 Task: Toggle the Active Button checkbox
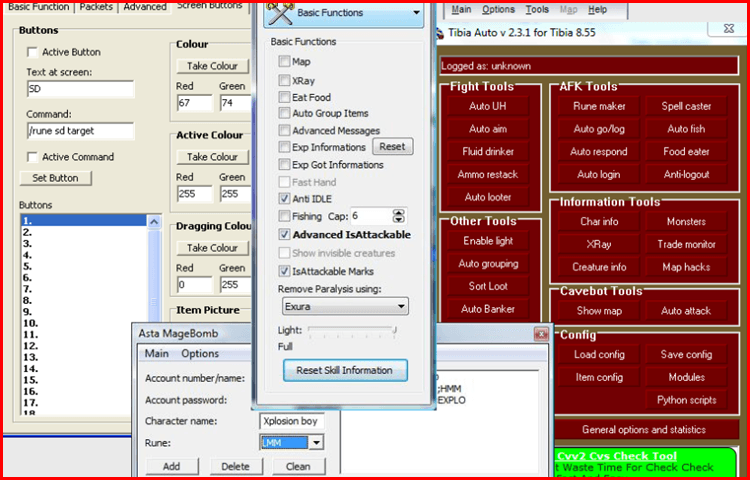pos(33,52)
